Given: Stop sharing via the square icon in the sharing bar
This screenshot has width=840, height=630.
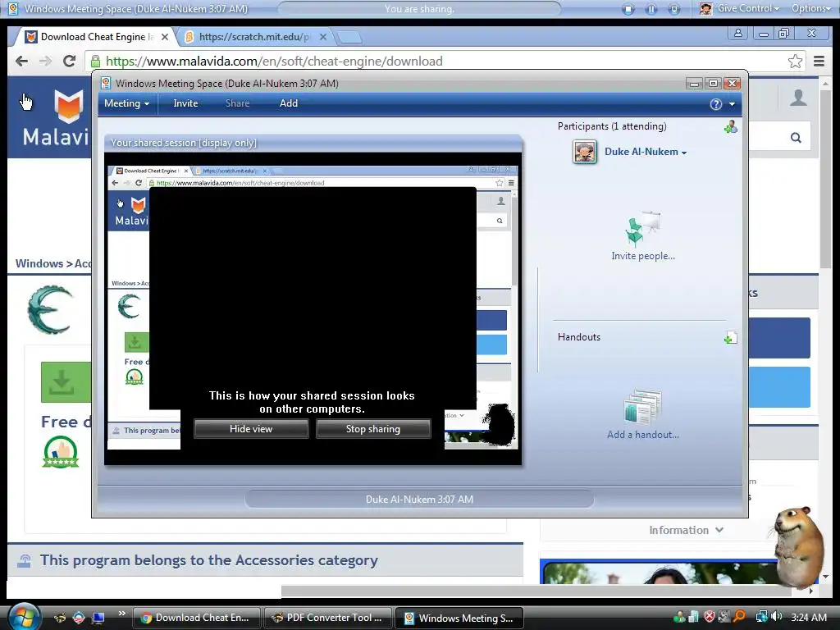Looking at the screenshot, I should pyautogui.click(x=628, y=9).
